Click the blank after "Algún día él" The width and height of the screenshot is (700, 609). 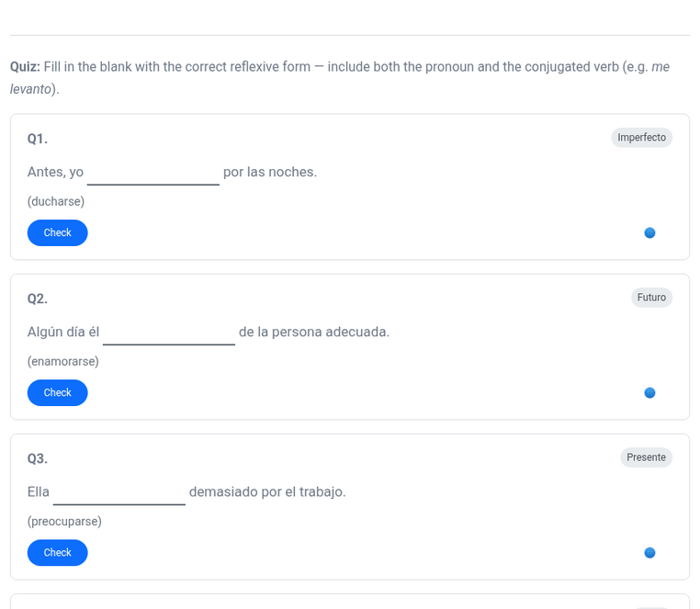[169, 332]
